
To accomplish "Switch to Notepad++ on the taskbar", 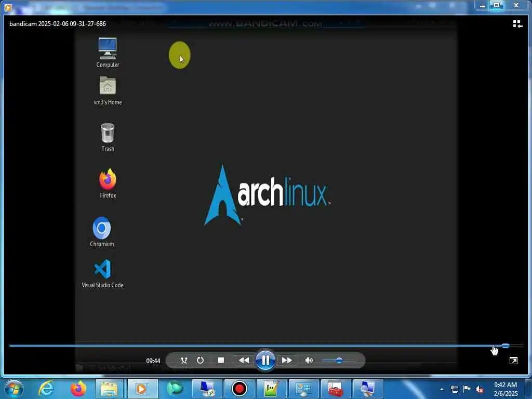I will coord(271,389).
